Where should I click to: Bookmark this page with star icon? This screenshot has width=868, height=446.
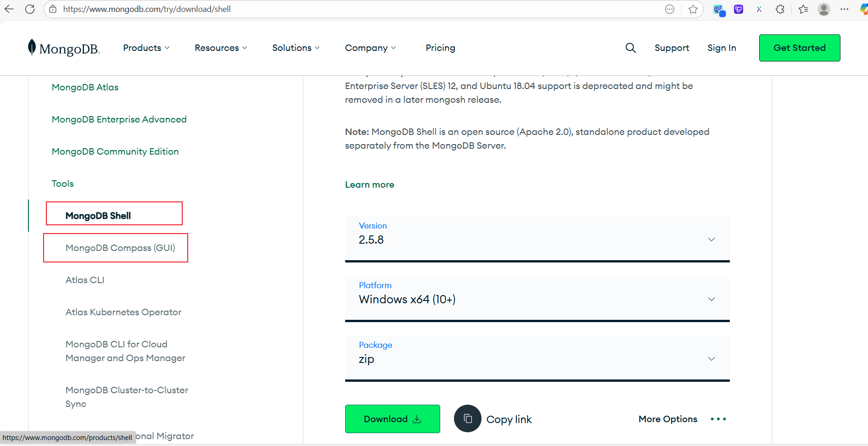(693, 9)
